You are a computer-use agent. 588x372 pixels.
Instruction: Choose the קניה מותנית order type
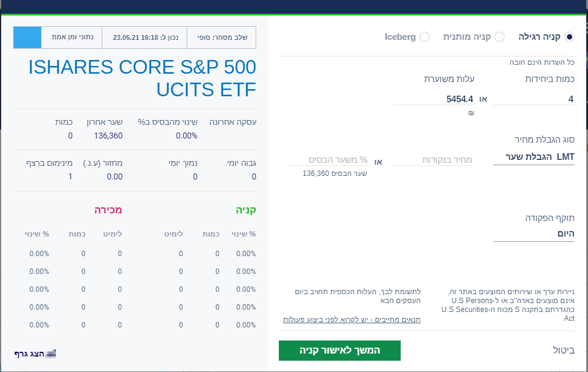point(499,37)
